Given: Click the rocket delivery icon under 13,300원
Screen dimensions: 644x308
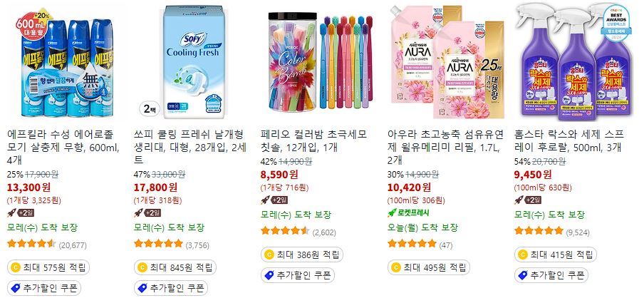Looking at the screenshot, I should 12,212.
